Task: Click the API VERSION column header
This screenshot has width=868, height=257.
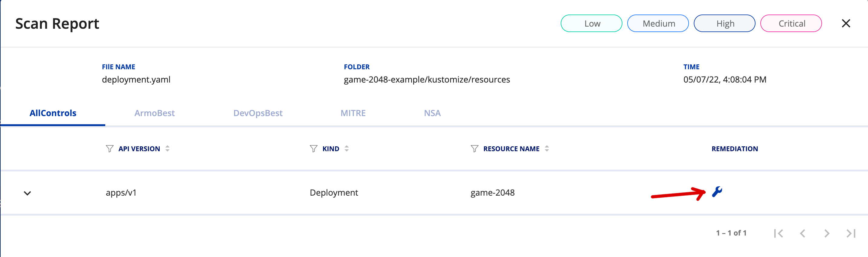Action: [x=139, y=148]
